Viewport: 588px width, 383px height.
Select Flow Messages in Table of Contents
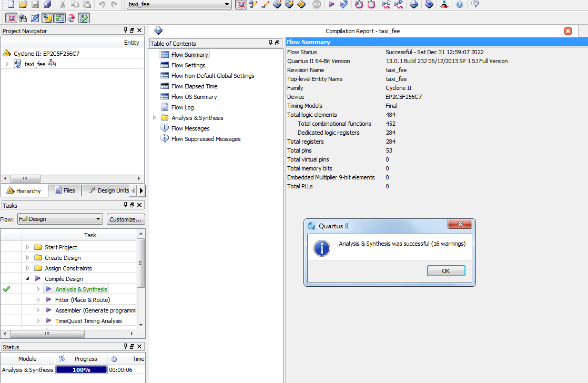point(190,128)
